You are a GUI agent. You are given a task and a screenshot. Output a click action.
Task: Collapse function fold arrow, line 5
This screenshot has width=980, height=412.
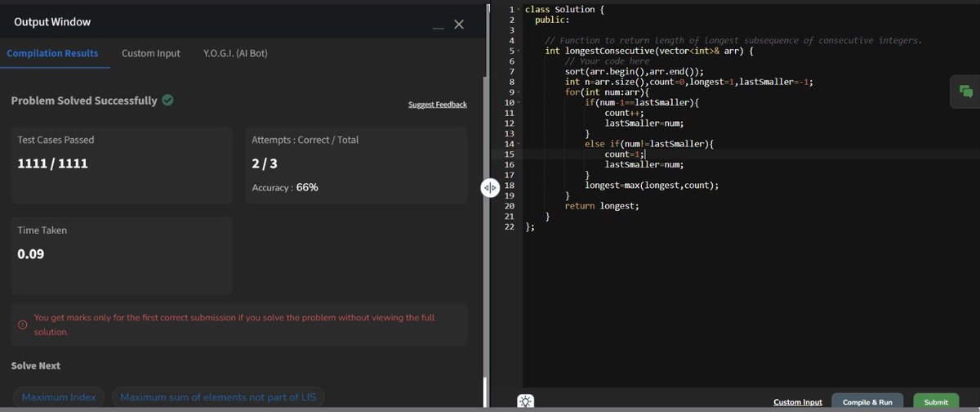519,51
